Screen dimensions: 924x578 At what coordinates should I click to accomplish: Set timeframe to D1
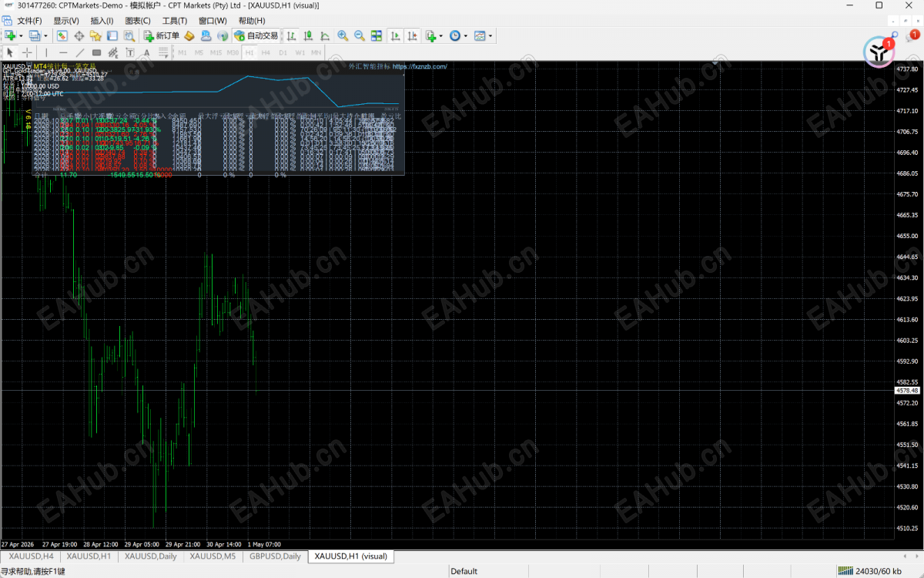tap(283, 52)
